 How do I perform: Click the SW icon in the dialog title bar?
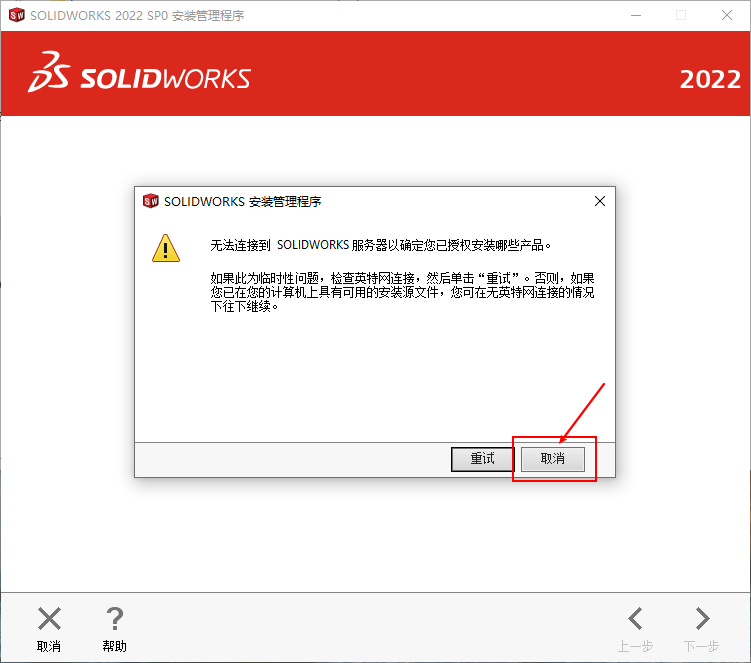pos(150,201)
